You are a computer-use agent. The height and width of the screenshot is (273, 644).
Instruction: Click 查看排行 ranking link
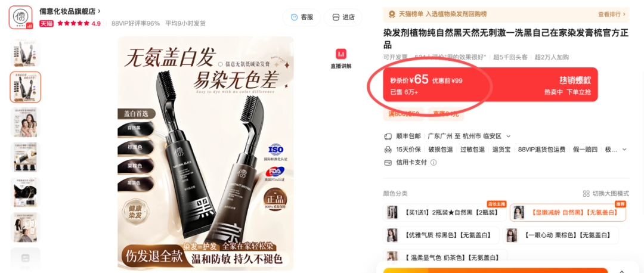click(x=612, y=14)
